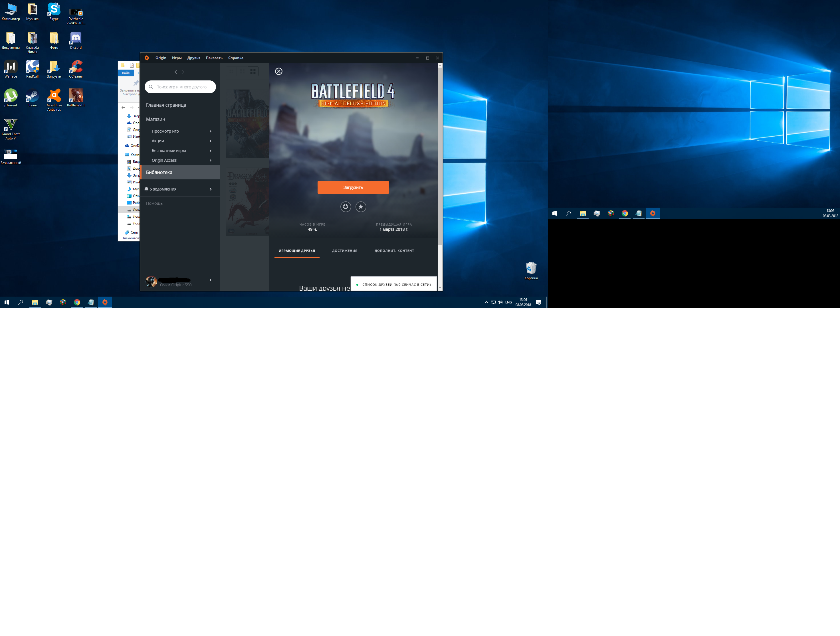
Task: Click the Origin window vertical scrollbar
Action: 440,156
